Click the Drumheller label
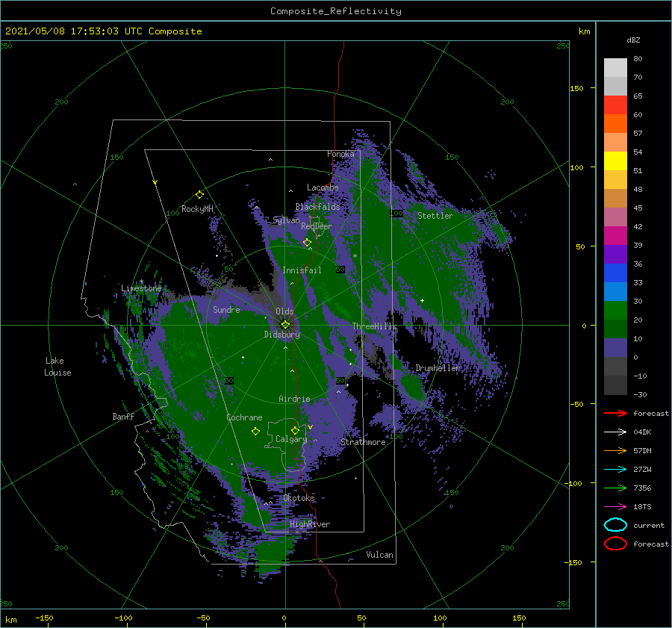The height and width of the screenshot is (628, 672). [x=438, y=368]
